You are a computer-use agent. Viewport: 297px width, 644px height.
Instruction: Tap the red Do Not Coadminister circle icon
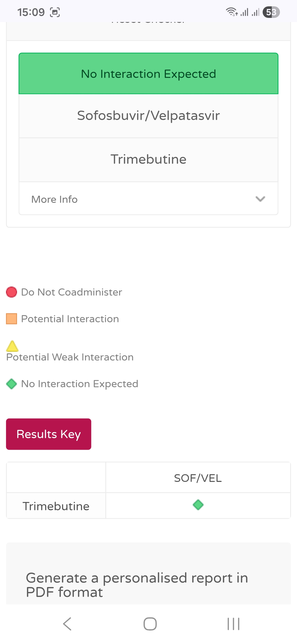(x=12, y=292)
